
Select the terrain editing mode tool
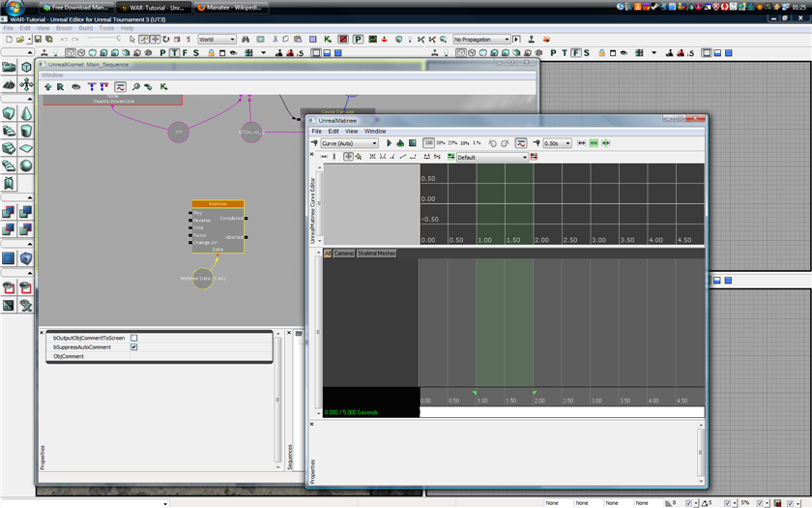[9, 84]
